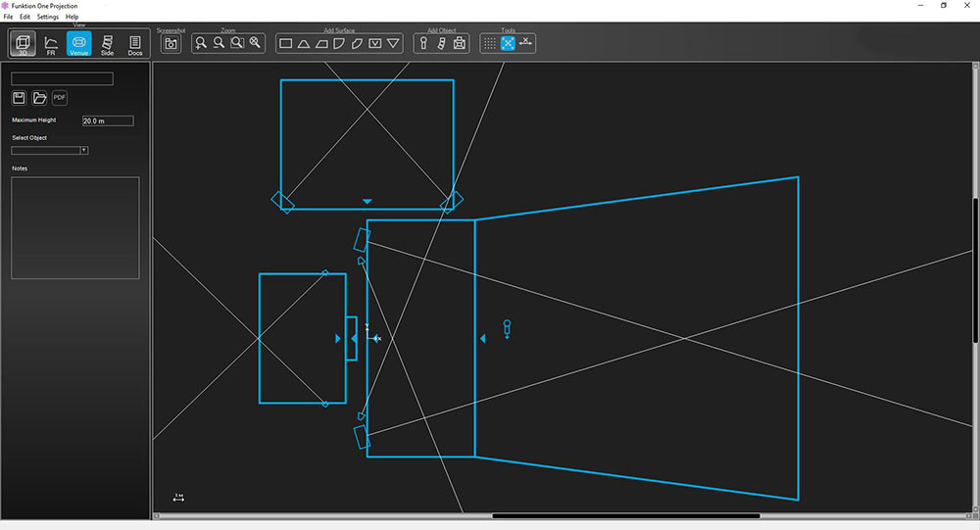Open the FR frequency response view

coord(51,44)
